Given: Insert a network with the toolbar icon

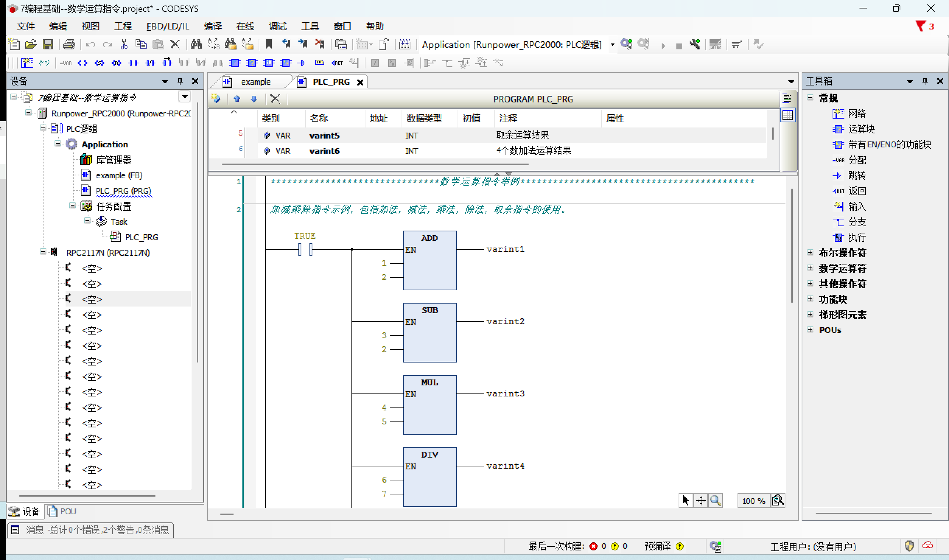Looking at the screenshot, I should coord(27,63).
